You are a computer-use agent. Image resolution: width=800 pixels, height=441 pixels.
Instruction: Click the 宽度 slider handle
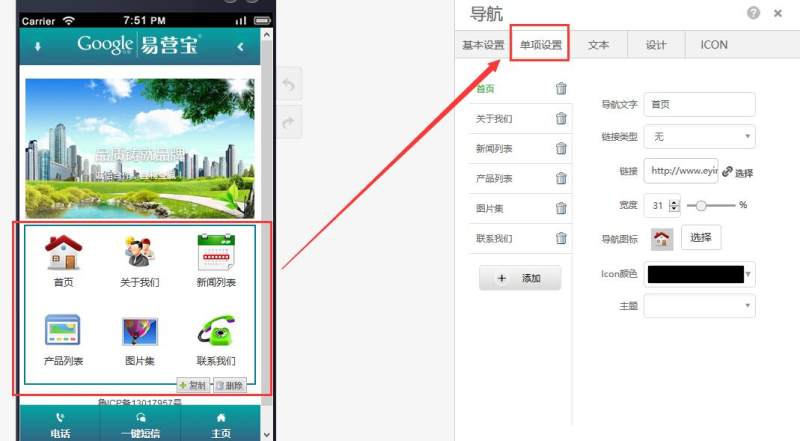coord(701,205)
